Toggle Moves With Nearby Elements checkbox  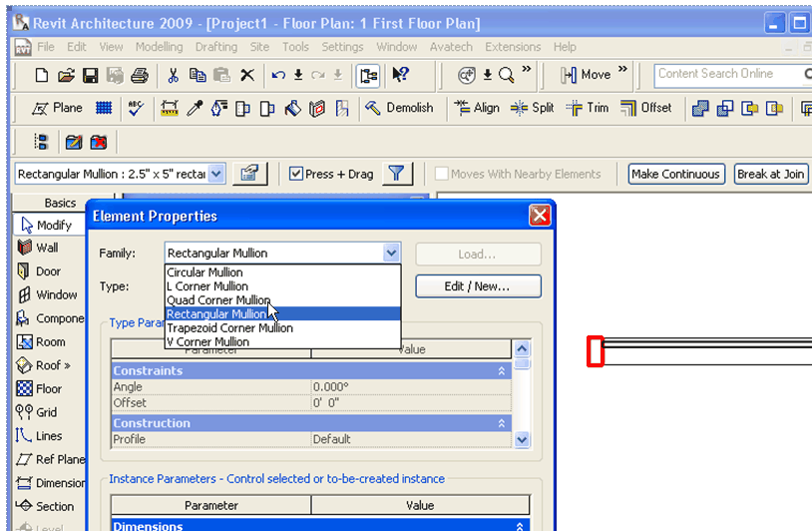coord(441,174)
